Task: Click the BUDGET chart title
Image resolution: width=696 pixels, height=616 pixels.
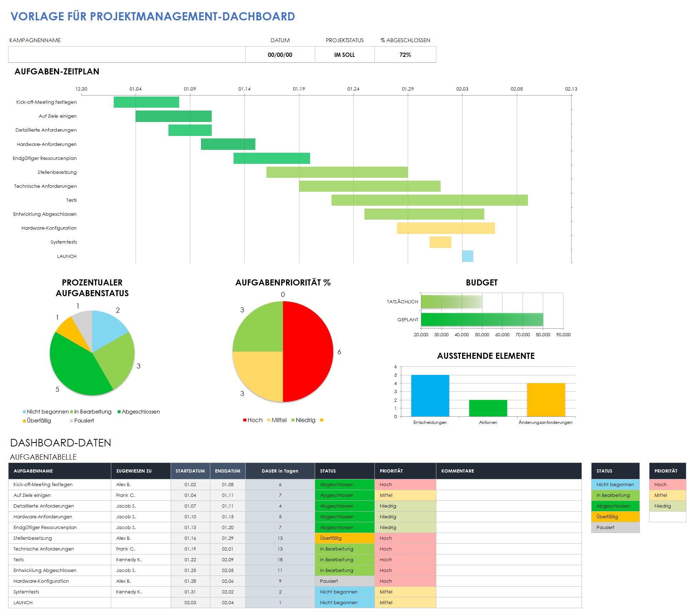Action: point(481,283)
